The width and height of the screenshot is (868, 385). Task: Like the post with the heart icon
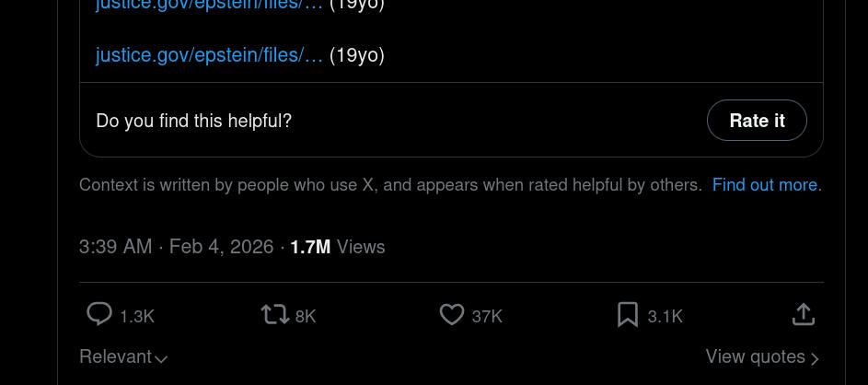click(451, 315)
